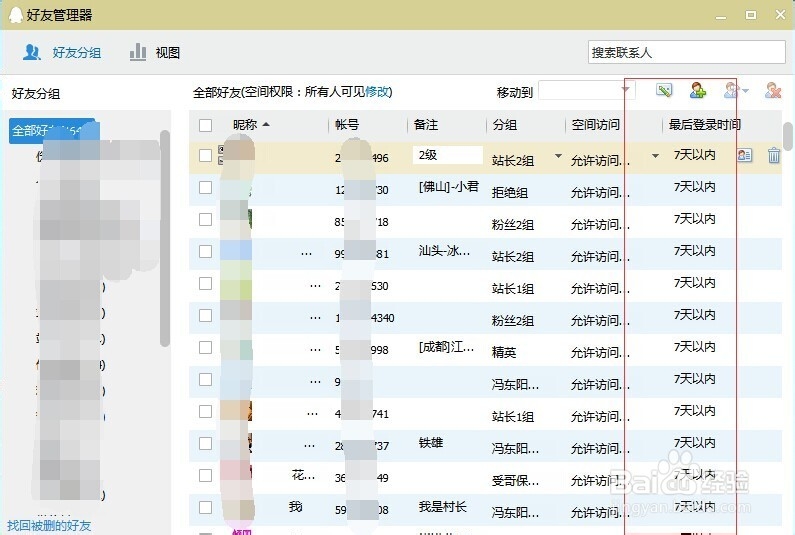
Task: Click the 爱哥保... group cell
Action: point(515,480)
